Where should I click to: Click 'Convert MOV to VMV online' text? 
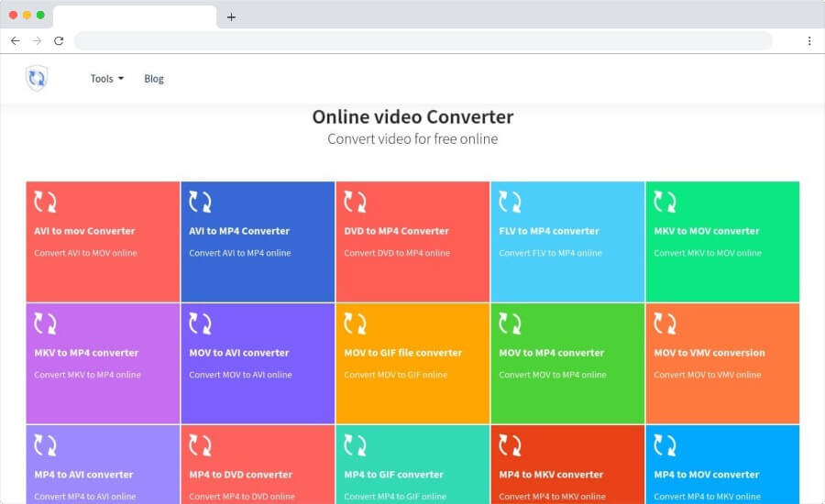click(x=708, y=375)
